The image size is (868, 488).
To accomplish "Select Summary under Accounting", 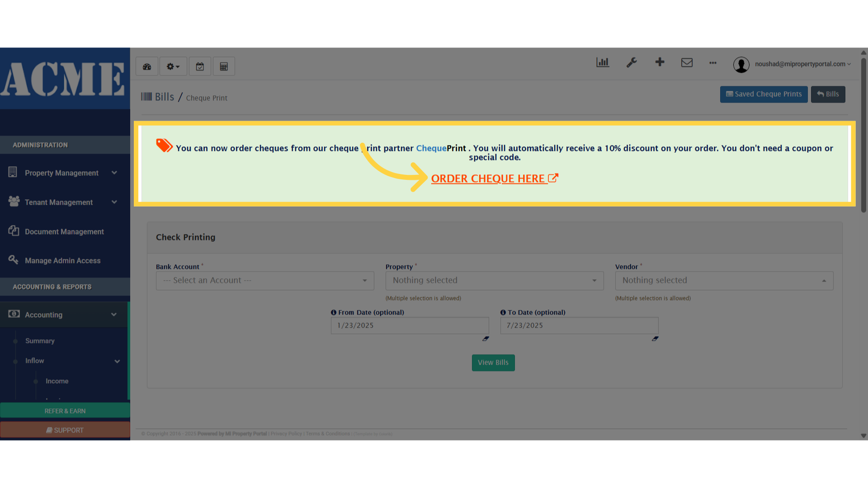I will 40,341.
